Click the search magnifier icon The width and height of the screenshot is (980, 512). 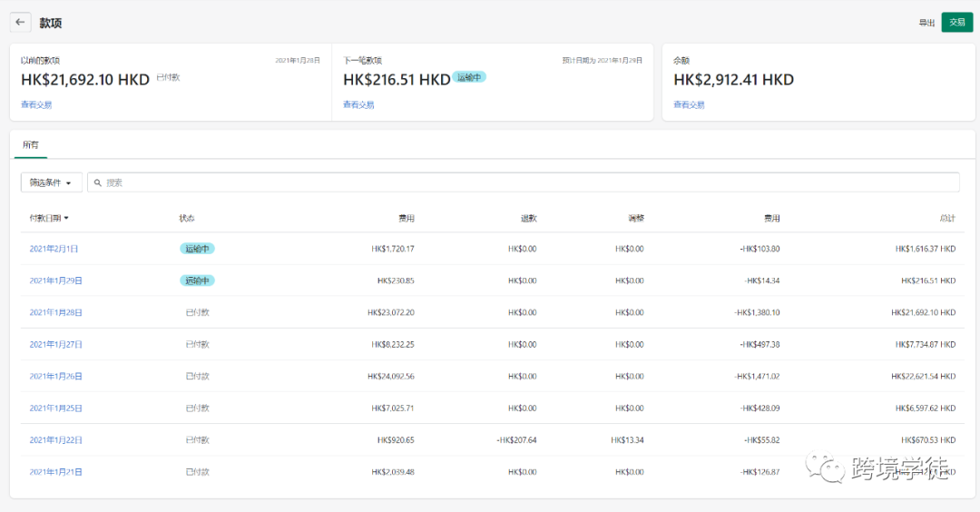98,182
